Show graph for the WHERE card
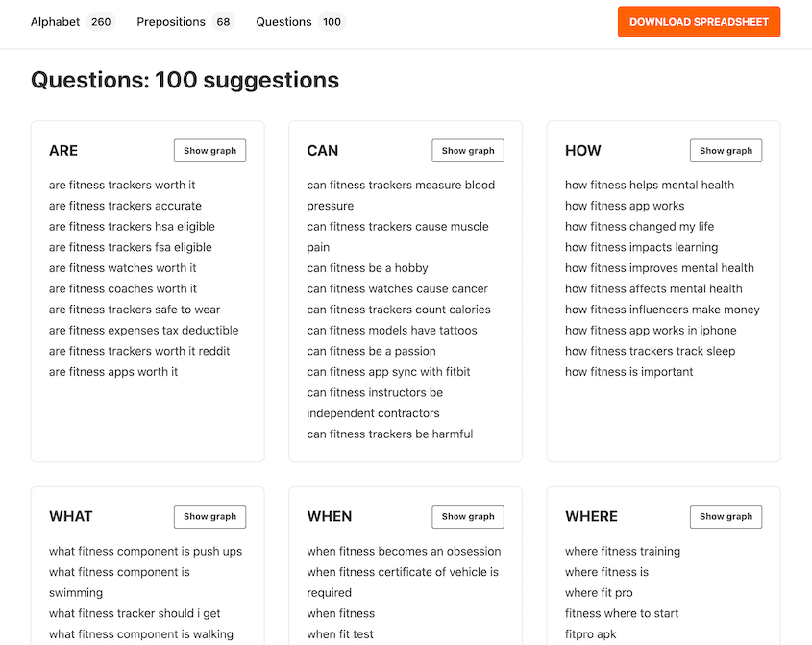This screenshot has width=812, height=645. pyautogui.click(x=726, y=516)
